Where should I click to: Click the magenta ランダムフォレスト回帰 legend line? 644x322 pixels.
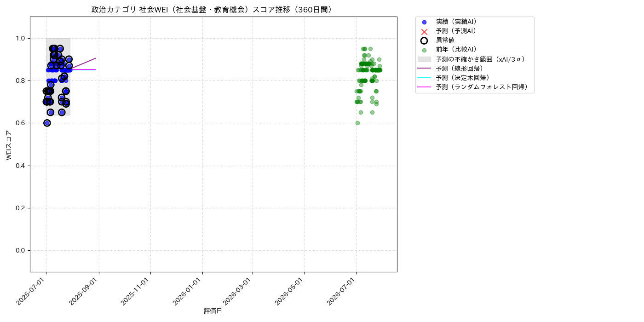tap(424, 87)
